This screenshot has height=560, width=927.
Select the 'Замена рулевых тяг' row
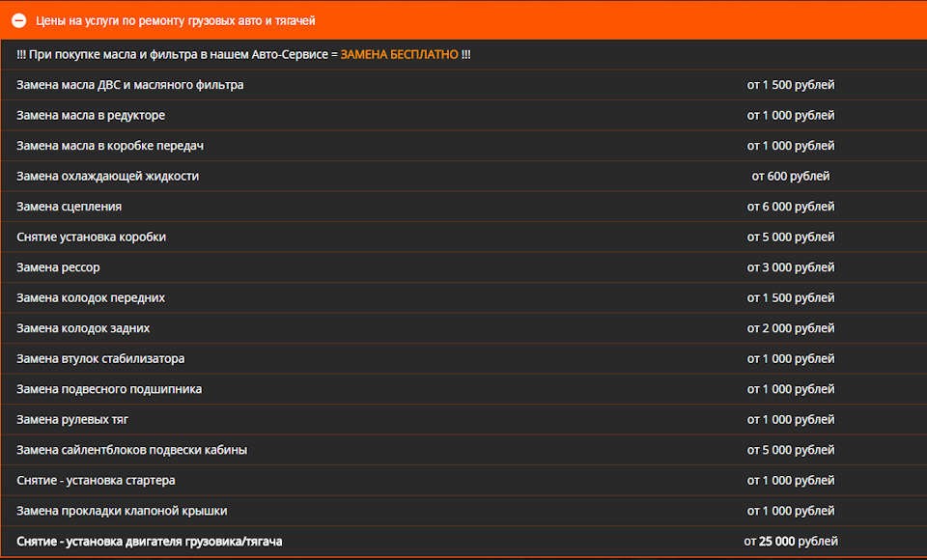(463, 420)
